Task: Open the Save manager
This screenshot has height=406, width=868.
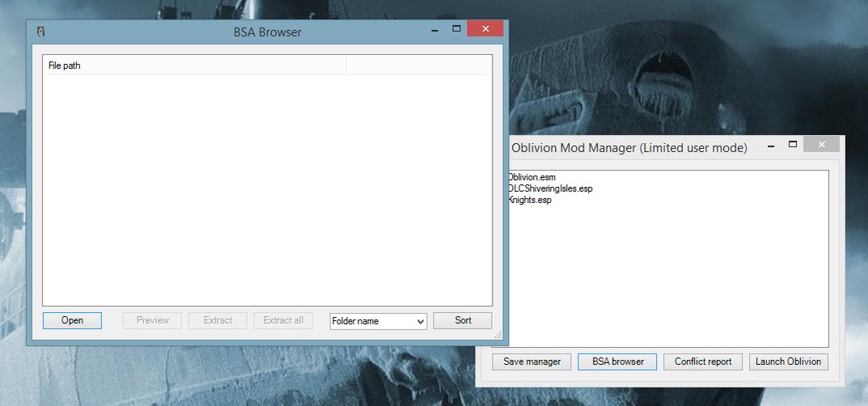Action: point(531,362)
